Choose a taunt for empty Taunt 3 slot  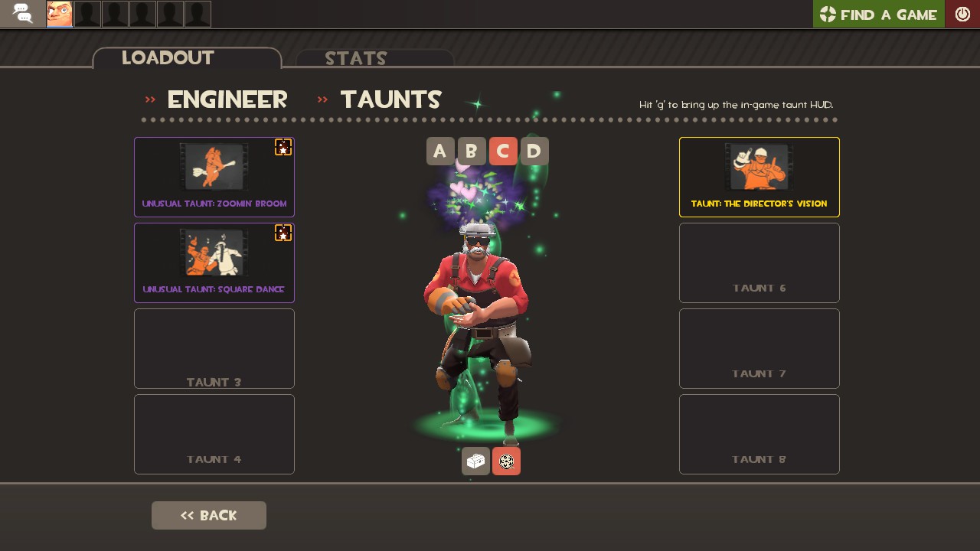coord(214,348)
